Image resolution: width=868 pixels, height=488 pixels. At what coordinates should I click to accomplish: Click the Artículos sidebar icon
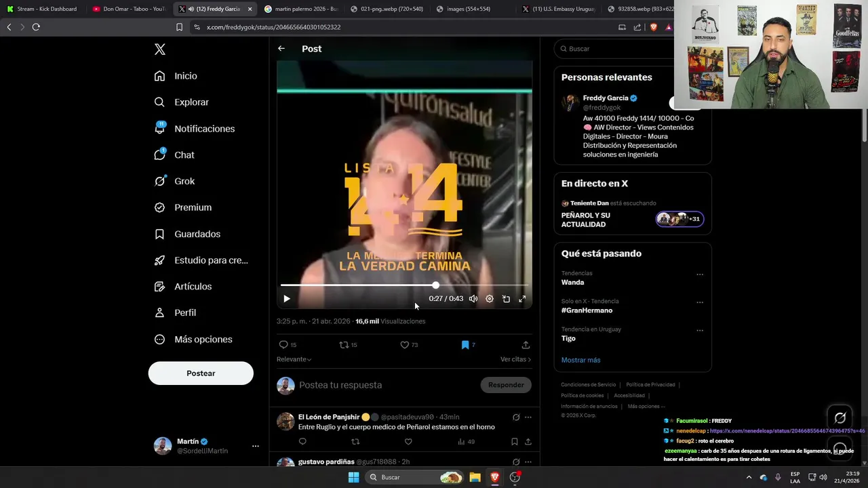tap(159, 287)
